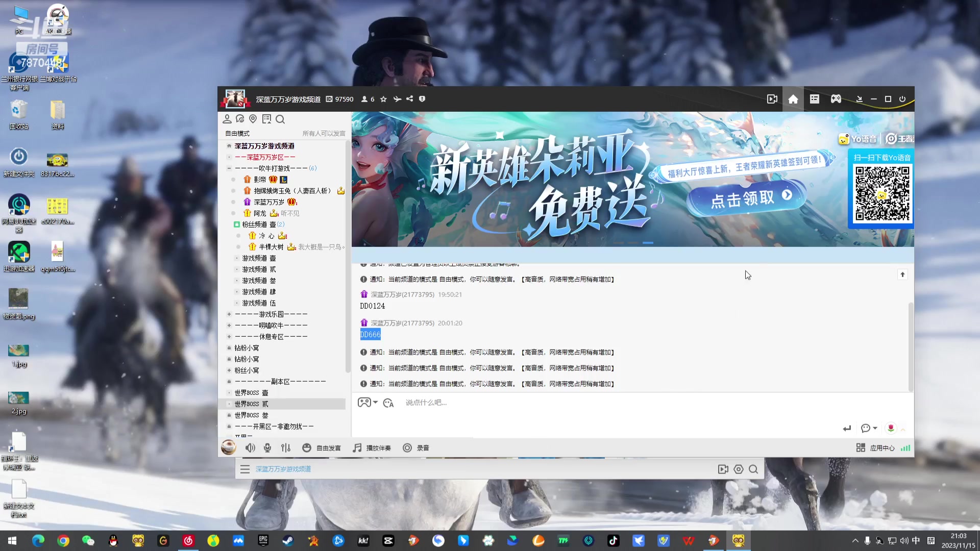
Task: Open the 应用中心 app center
Action: pyautogui.click(x=876, y=448)
